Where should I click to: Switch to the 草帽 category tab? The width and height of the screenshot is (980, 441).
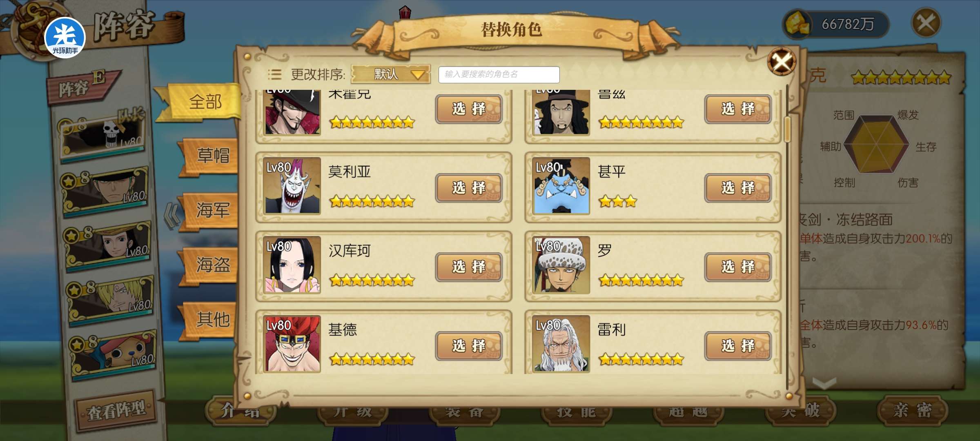[x=211, y=156]
